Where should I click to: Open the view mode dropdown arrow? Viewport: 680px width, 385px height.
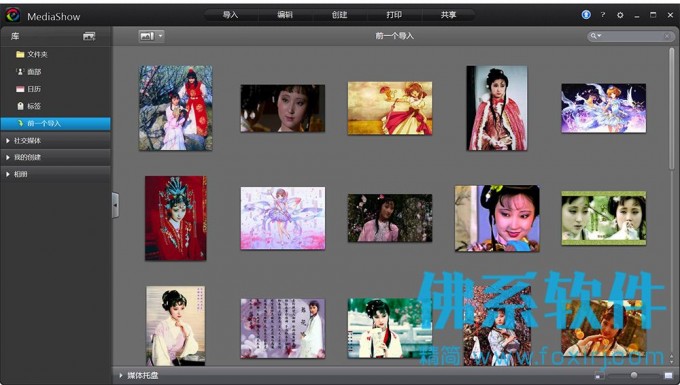(160, 36)
